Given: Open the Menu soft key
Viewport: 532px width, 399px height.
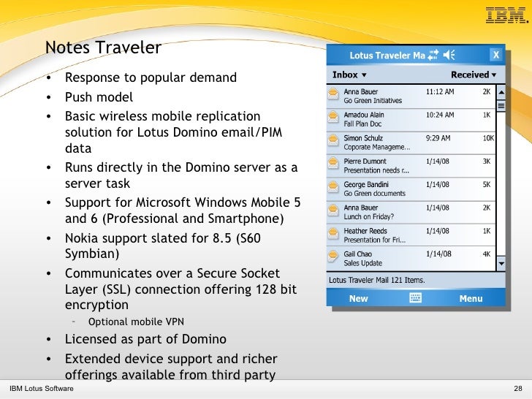Looking at the screenshot, I should (x=471, y=299).
